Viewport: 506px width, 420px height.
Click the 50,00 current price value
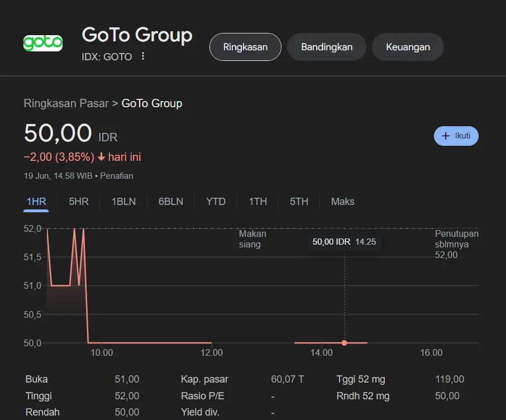58,133
